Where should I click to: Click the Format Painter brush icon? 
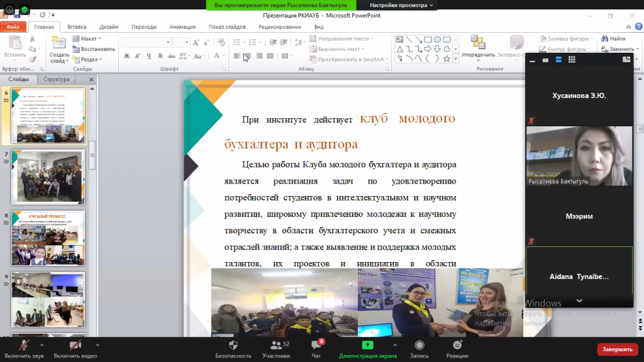pyautogui.click(x=33, y=59)
